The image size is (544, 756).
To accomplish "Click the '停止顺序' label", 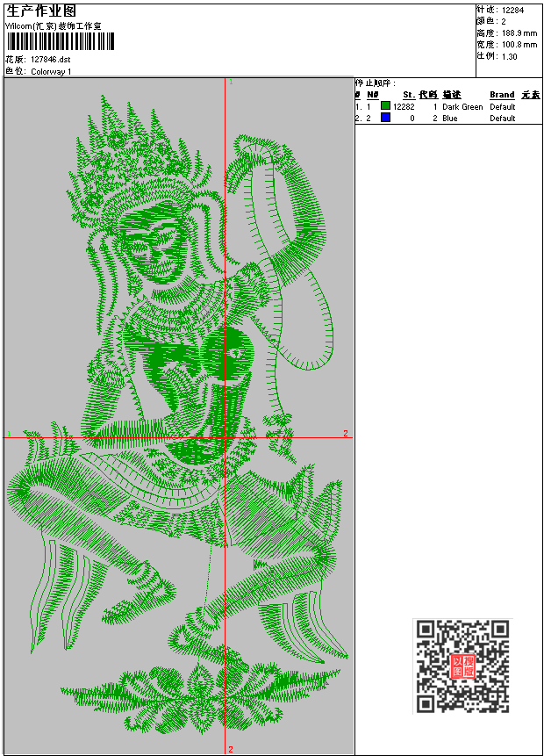I will pyautogui.click(x=376, y=83).
